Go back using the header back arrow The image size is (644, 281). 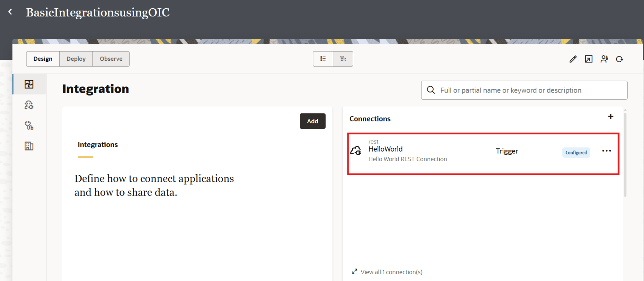10,12
